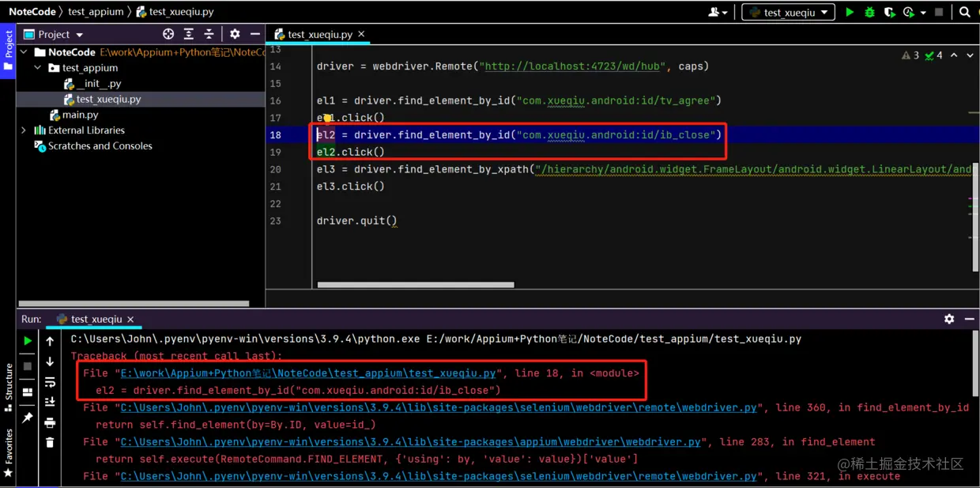
Task: Run test_xueqiu with the green toolbar play button
Action: [850, 12]
